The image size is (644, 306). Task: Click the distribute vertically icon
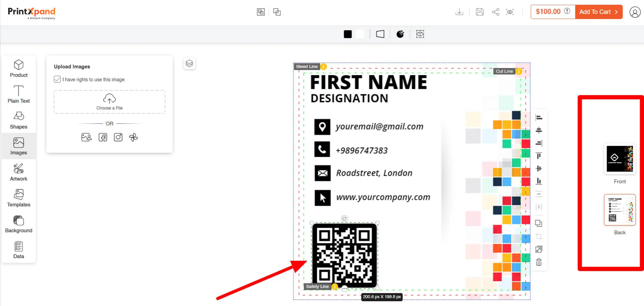539,194
